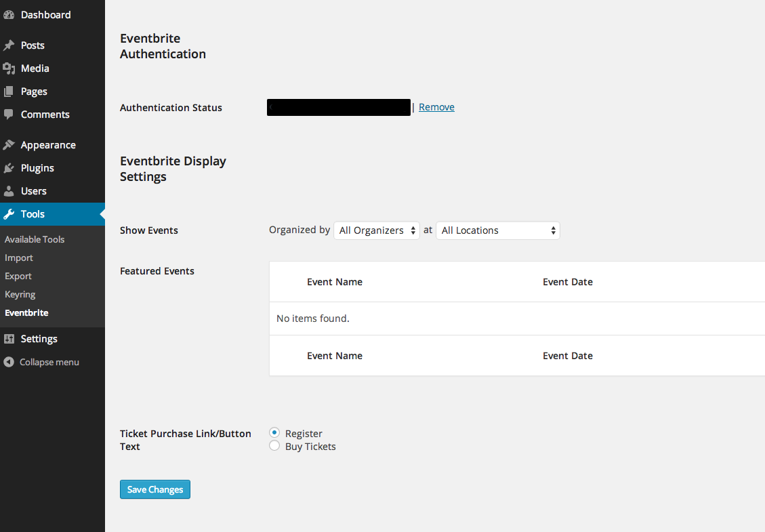Click the Featured Events label
This screenshot has height=532, width=765.
(157, 271)
